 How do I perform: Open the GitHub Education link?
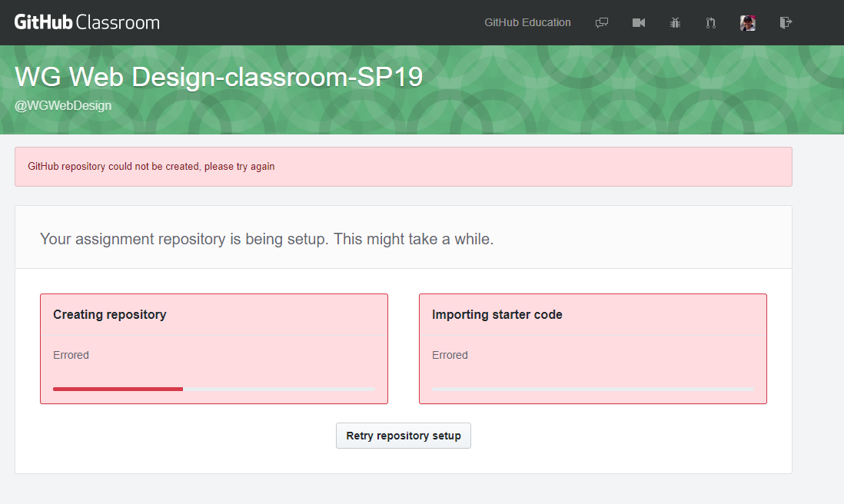[527, 22]
